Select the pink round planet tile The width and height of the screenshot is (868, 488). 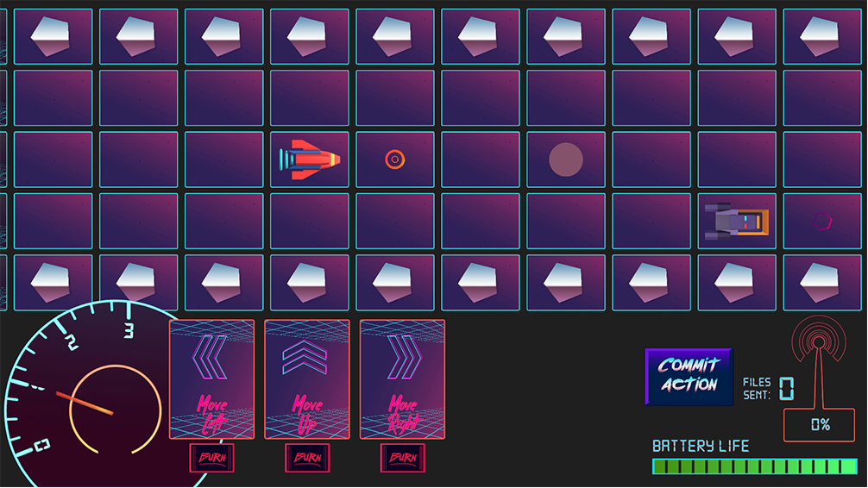[x=566, y=160]
